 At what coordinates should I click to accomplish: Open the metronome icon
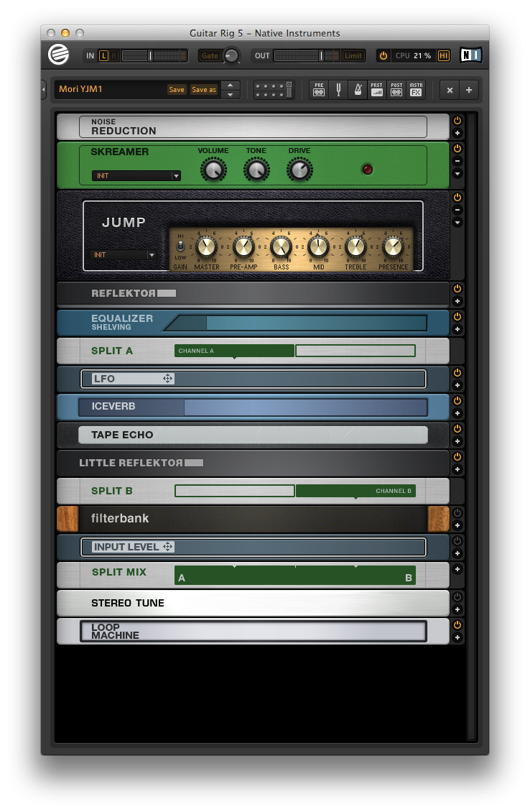358,90
